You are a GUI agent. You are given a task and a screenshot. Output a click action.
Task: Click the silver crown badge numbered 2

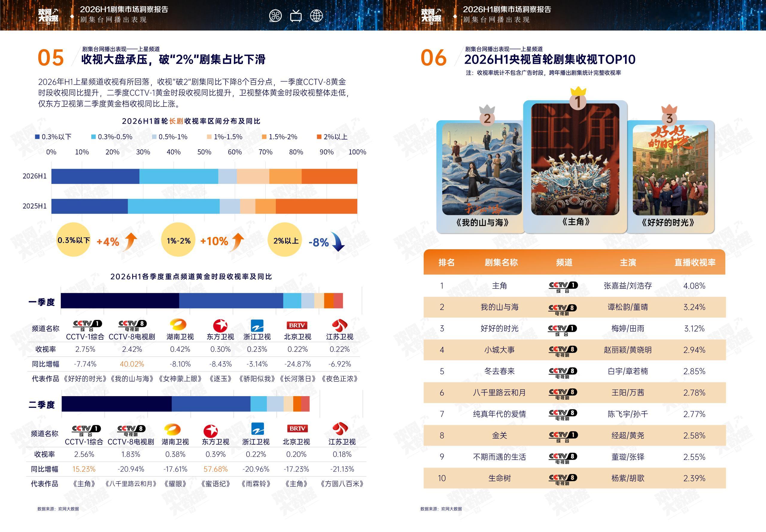click(487, 115)
